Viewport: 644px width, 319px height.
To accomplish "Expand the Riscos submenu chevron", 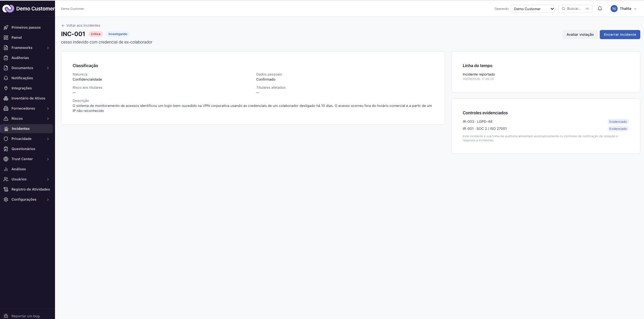I will pos(48,119).
